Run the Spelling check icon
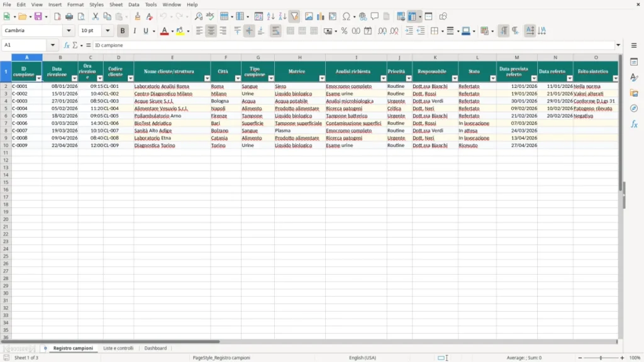 [x=210, y=16]
